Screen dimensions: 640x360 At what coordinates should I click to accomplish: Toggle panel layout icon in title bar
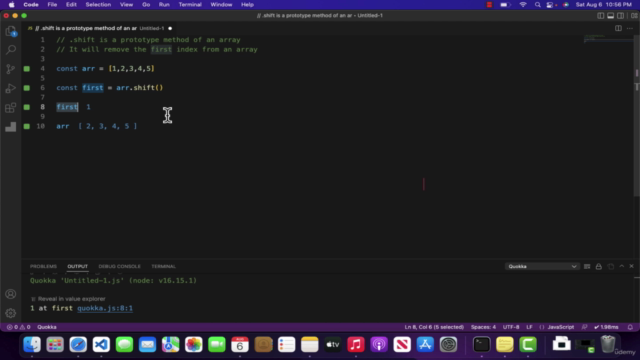pyautogui.click(x=611, y=16)
